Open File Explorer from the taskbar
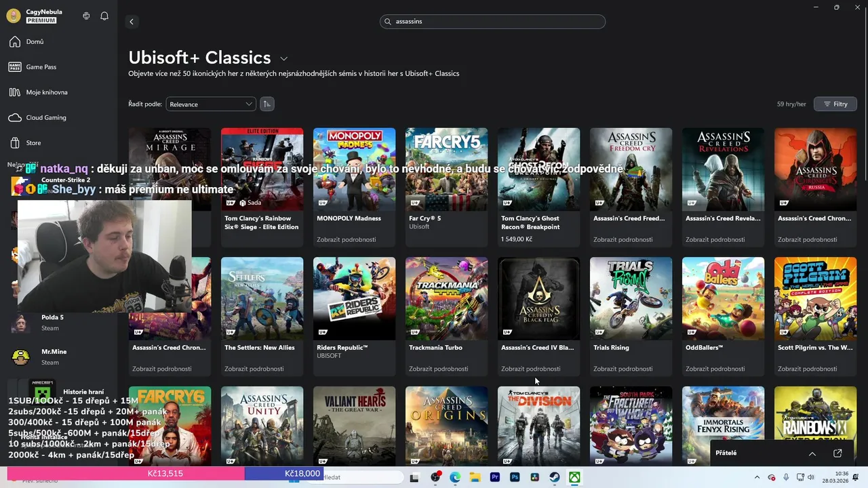The height and width of the screenshot is (488, 868). pyautogui.click(x=475, y=477)
